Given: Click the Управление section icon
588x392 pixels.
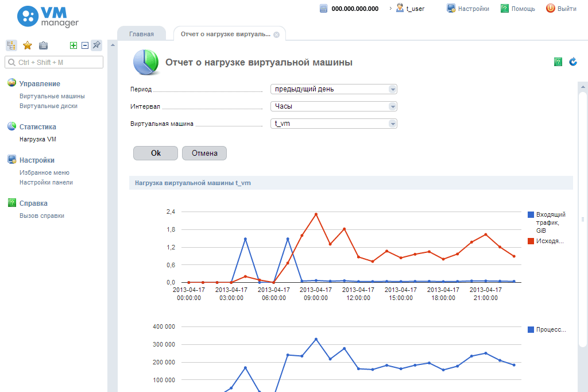Looking at the screenshot, I should tap(12, 83).
